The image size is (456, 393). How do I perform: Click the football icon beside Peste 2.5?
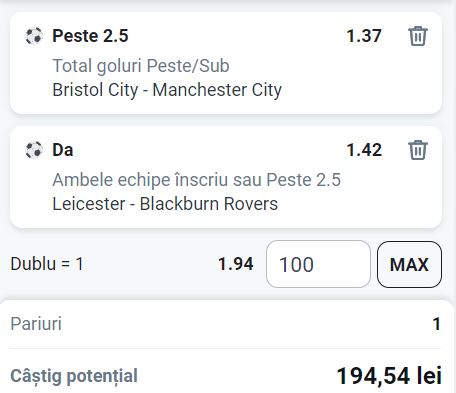[x=34, y=36]
